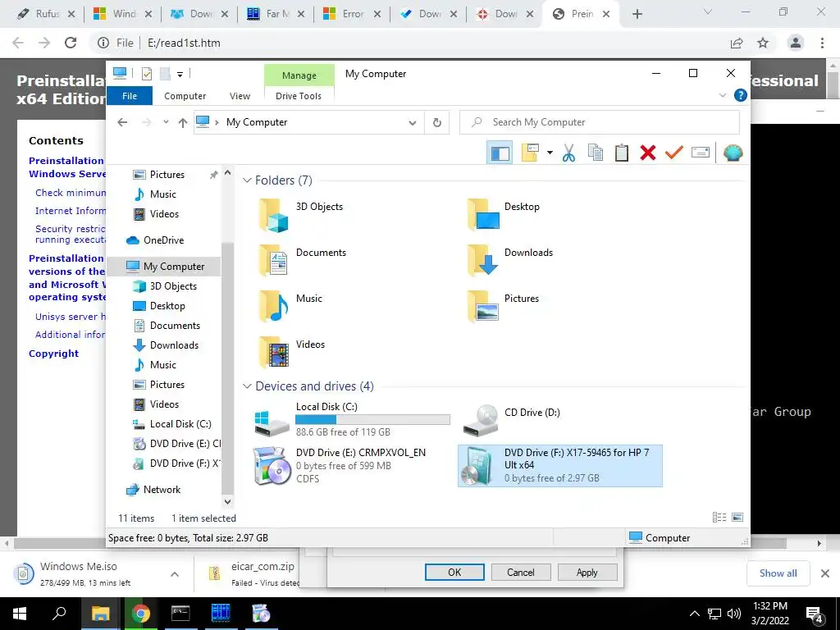Screen dimensions: 840x630
Task: Open the View ribbon tab
Action: (x=240, y=96)
